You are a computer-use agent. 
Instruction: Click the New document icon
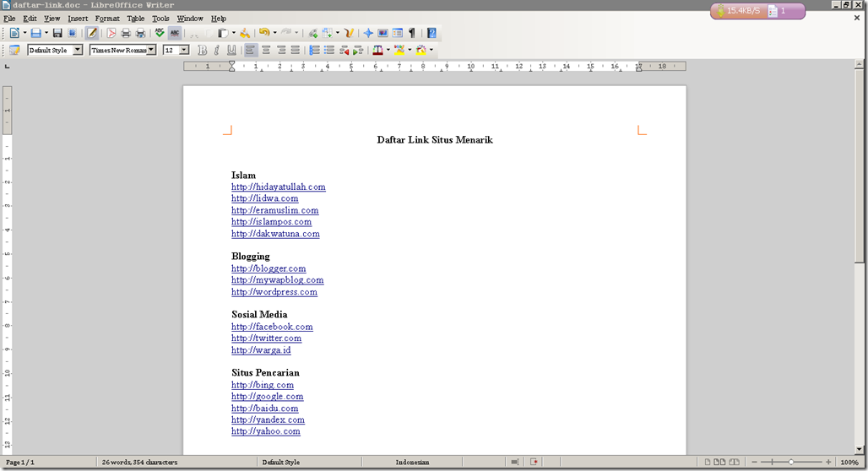[x=14, y=33]
